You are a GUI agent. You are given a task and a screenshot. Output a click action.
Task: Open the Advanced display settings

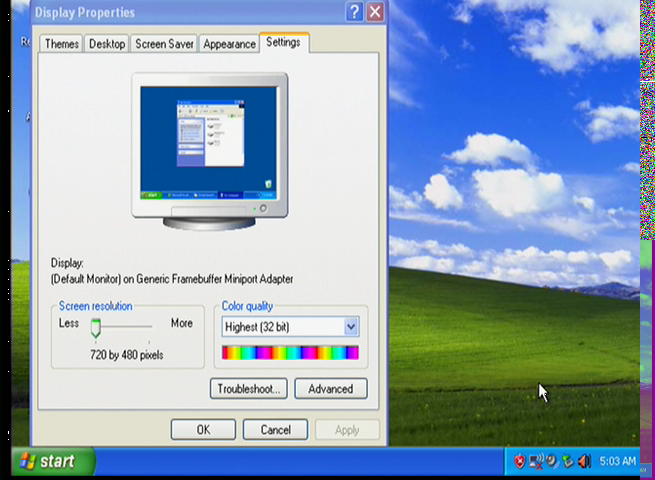[x=331, y=389]
